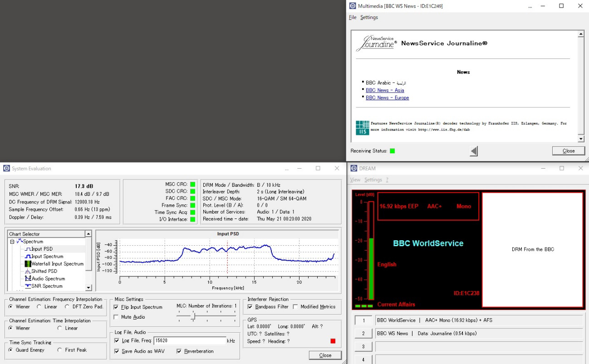The image size is (589, 364).
Task: Click the Frame Sync green indicator
Action: 193,205
